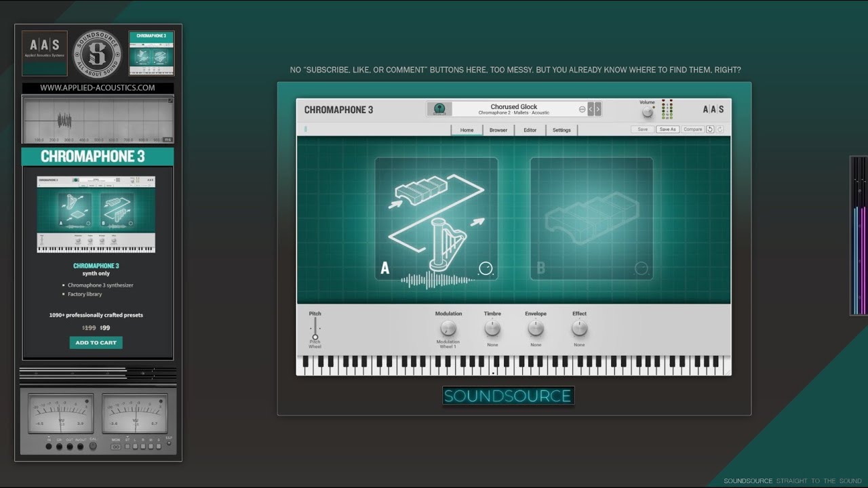This screenshot has height=488, width=868.
Task: Toggle the M button on VU panel
Action: point(151,447)
